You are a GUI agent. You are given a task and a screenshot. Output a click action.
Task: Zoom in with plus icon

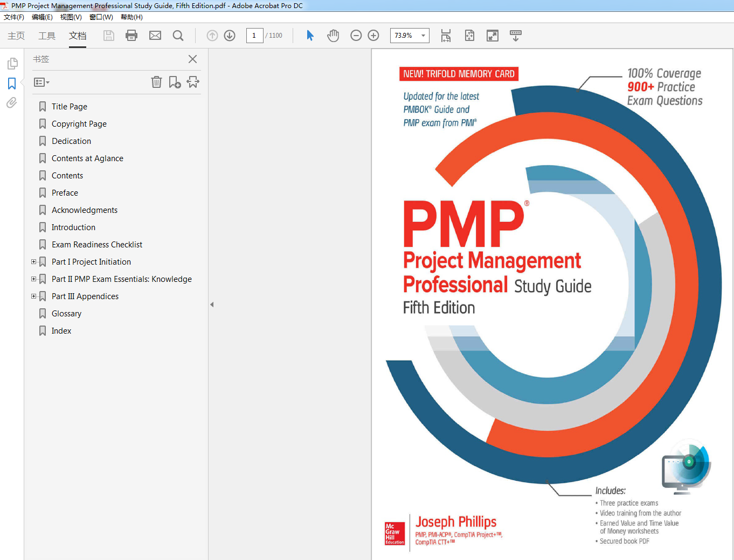(373, 36)
